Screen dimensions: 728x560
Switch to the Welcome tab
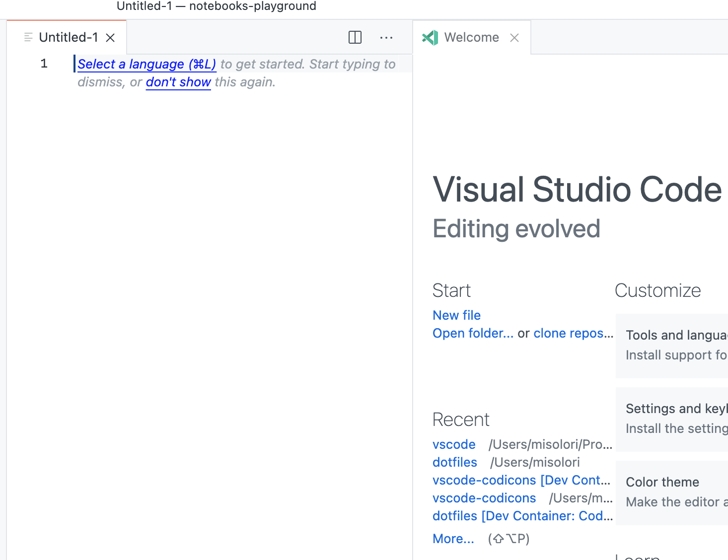471,37
